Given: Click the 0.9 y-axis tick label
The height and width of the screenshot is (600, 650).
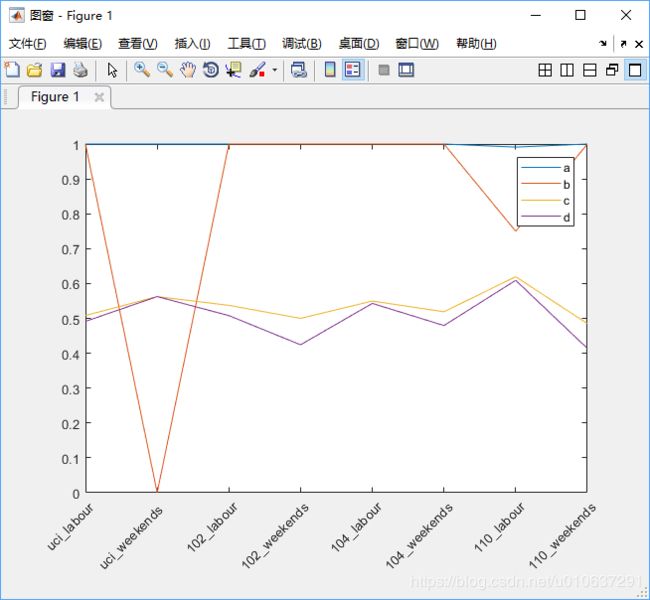Looking at the screenshot, I should point(70,180).
